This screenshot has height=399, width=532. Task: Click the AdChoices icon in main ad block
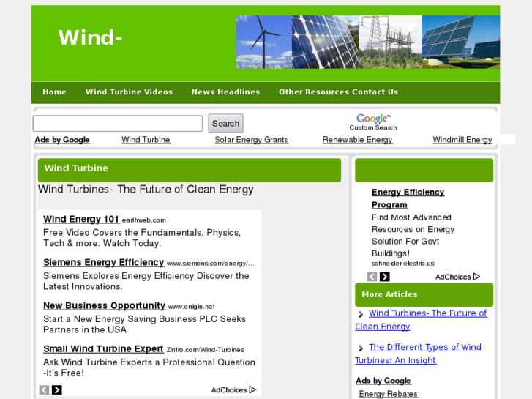pyautogui.click(x=252, y=389)
